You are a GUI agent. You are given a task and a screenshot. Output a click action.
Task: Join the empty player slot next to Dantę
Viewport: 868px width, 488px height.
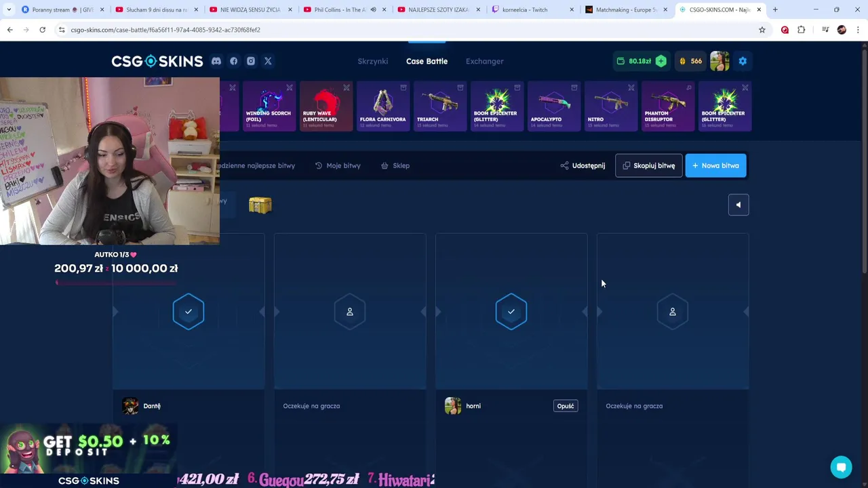[350, 312]
